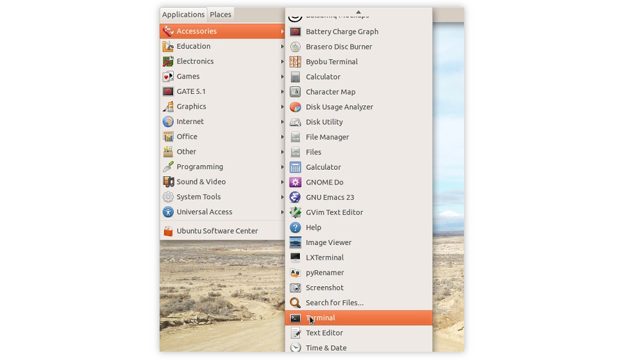Click the Galculator icon
The height and width of the screenshot is (364, 625).
(x=295, y=167)
